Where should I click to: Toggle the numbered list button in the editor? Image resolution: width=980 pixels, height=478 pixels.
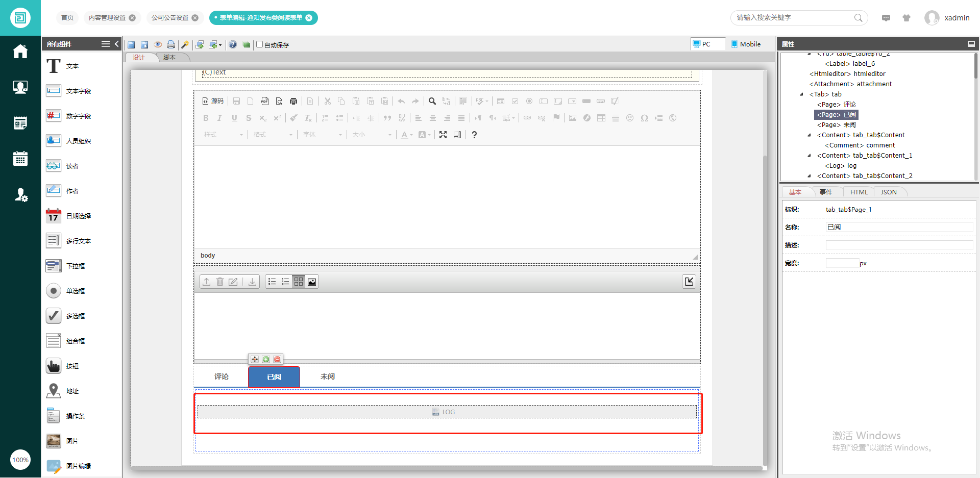325,118
